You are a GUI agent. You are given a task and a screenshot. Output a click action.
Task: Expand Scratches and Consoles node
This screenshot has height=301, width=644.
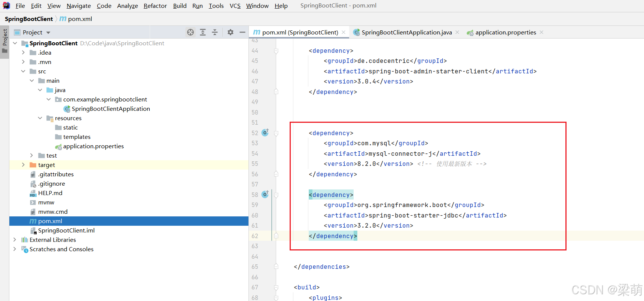[15, 249]
